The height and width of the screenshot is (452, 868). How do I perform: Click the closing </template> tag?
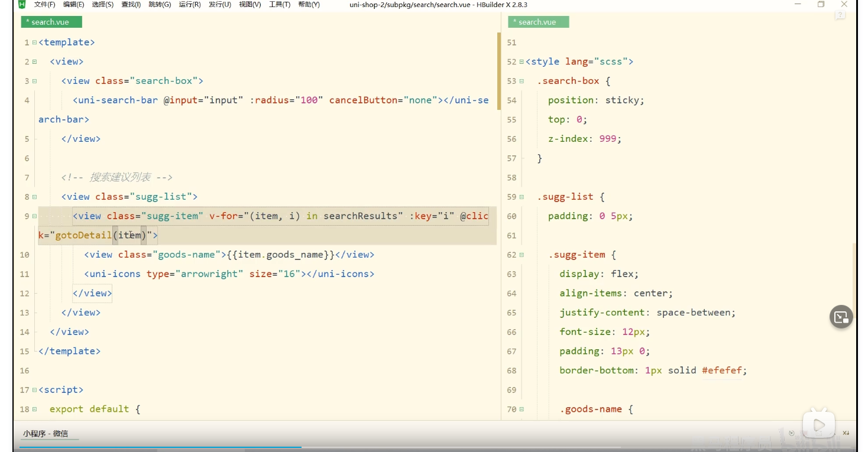tap(69, 351)
